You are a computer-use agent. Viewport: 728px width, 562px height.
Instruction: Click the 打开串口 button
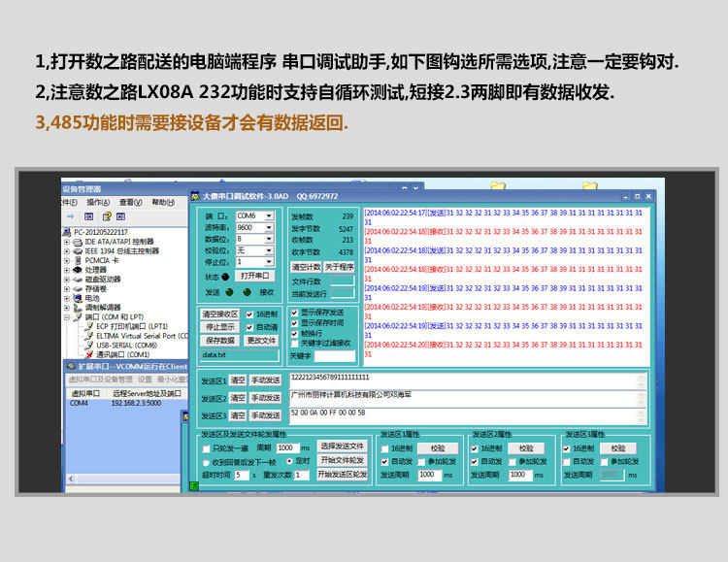click(x=255, y=276)
